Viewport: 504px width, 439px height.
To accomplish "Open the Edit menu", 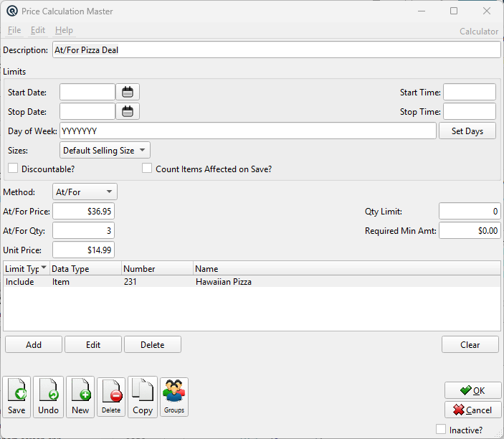I will tap(37, 30).
